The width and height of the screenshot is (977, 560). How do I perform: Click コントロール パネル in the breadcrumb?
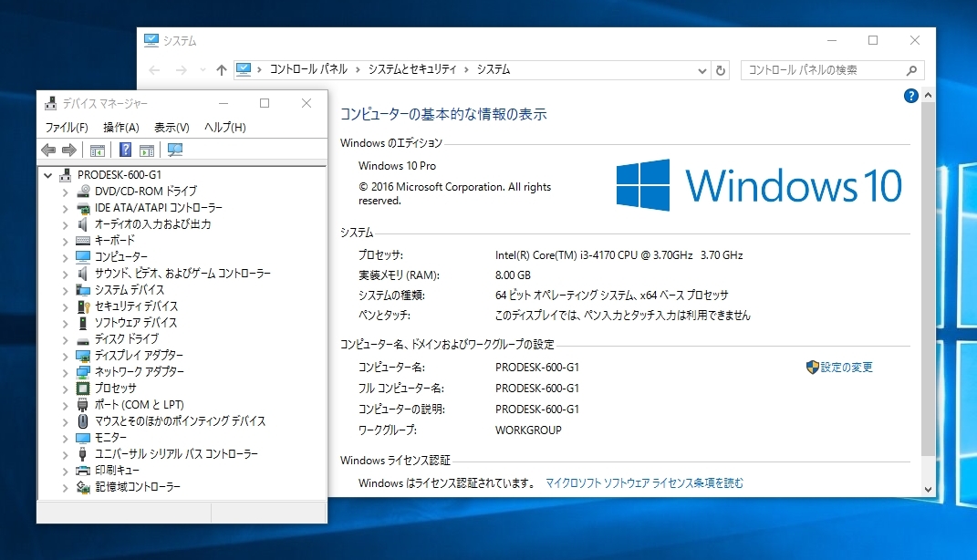[x=308, y=69]
